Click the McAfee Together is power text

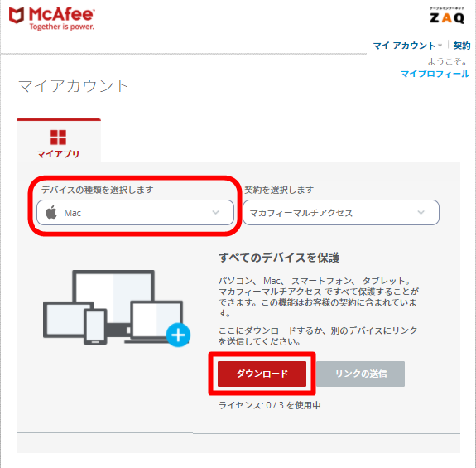[x=61, y=27]
